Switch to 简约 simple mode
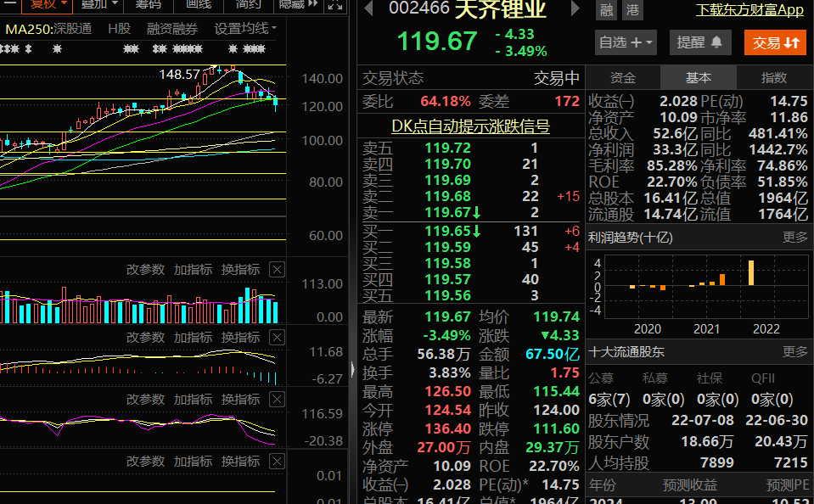This screenshot has width=814, height=504. 248,5
